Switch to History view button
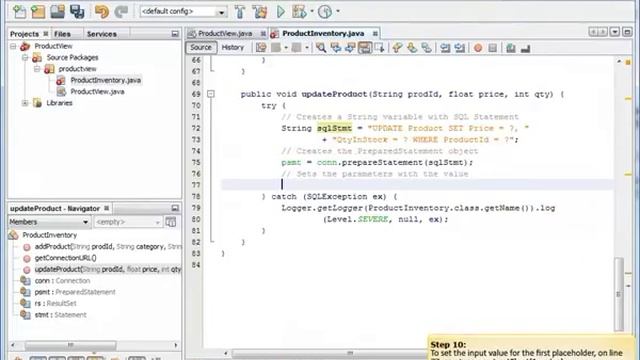The width and height of the screenshot is (640, 360). click(233, 48)
